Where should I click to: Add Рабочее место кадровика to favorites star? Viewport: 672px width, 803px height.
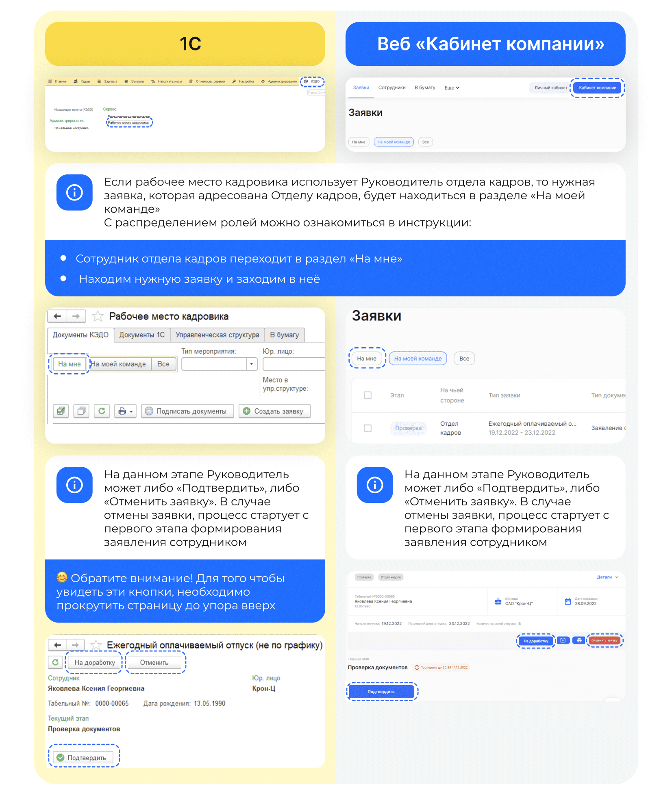(x=98, y=316)
